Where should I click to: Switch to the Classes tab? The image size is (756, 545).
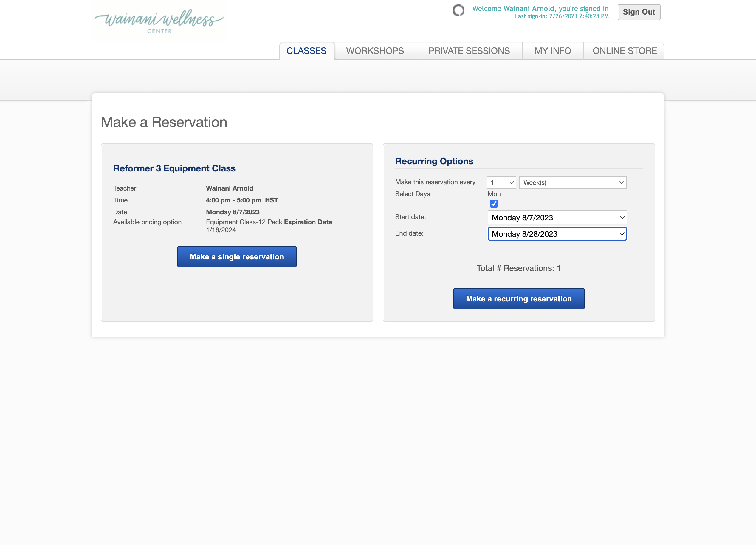[306, 51]
